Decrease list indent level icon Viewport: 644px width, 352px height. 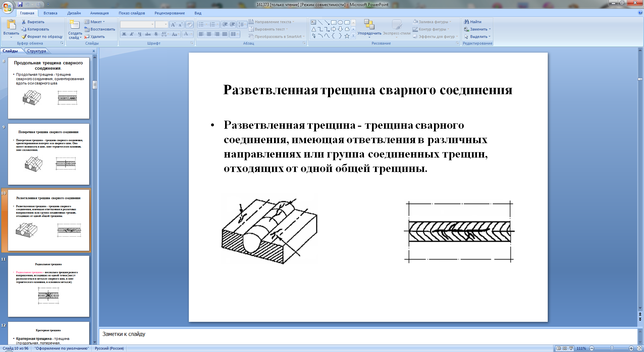pyautogui.click(x=225, y=24)
